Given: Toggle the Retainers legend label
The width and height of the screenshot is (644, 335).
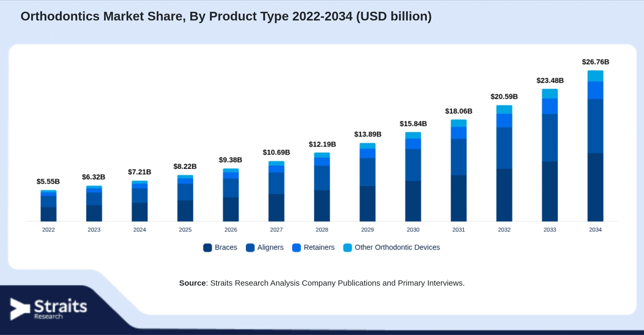Looking at the screenshot, I should 319,247.
